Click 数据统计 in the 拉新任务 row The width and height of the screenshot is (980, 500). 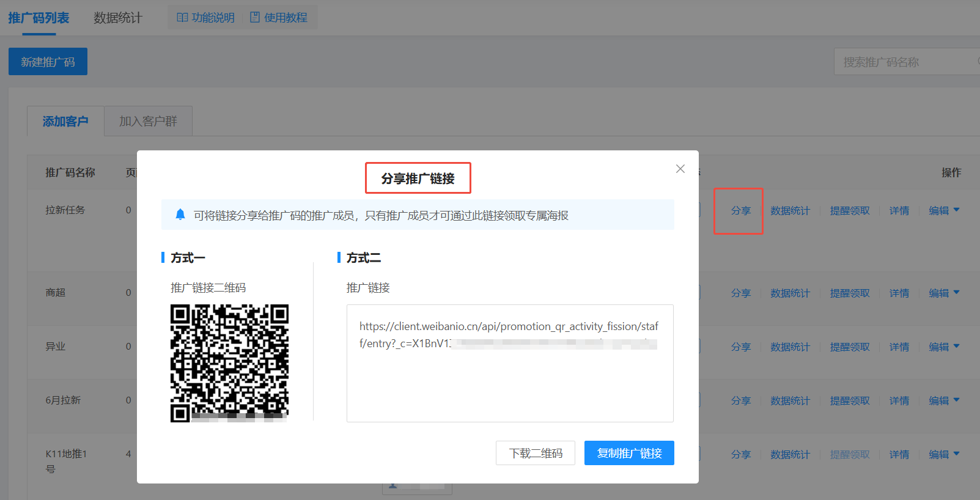[790, 210]
